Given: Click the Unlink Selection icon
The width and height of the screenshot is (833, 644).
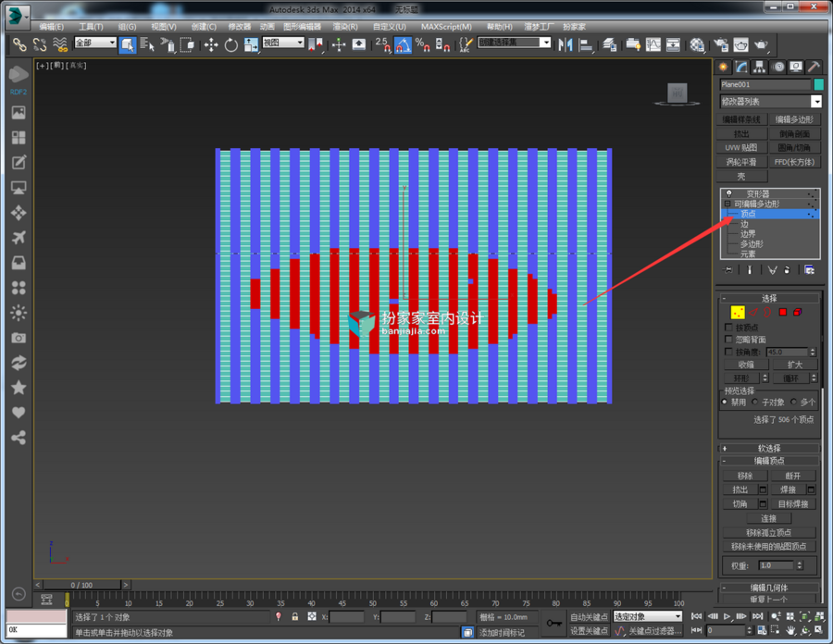Looking at the screenshot, I should pyautogui.click(x=40, y=44).
